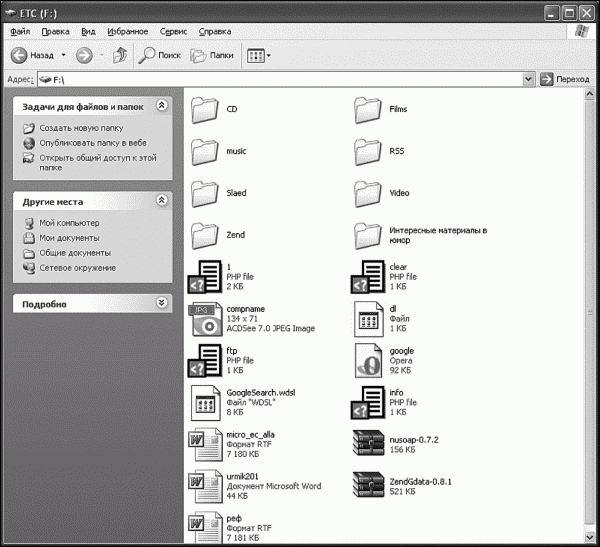Select the ZendGdata-0.8.1 archive icon
600x547 pixels.
point(368,485)
